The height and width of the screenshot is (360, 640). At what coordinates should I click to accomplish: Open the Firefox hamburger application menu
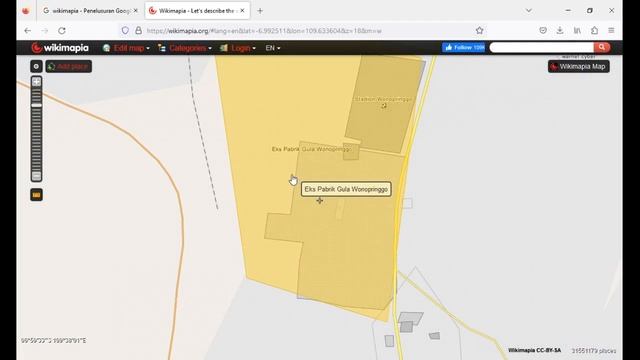click(x=611, y=31)
